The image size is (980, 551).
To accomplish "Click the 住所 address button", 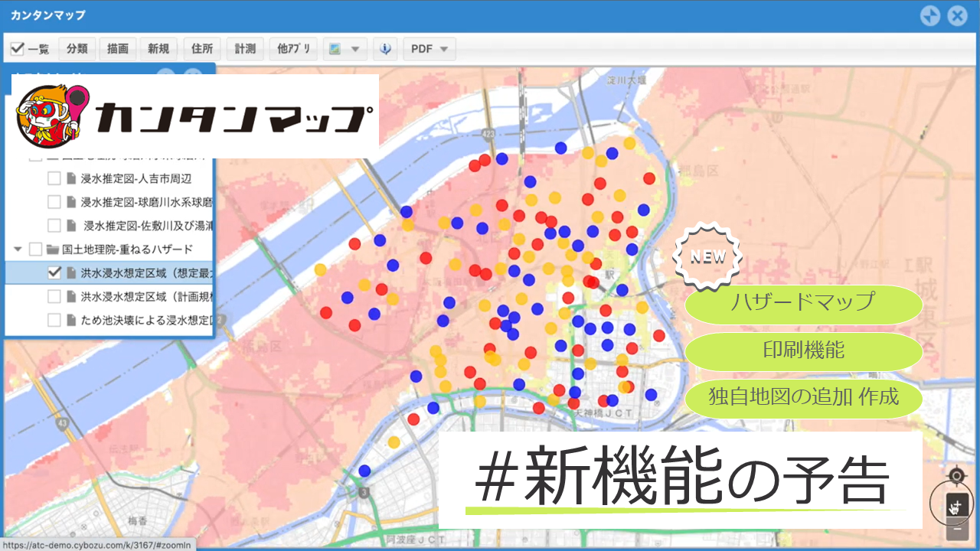I will coord(202,49).
